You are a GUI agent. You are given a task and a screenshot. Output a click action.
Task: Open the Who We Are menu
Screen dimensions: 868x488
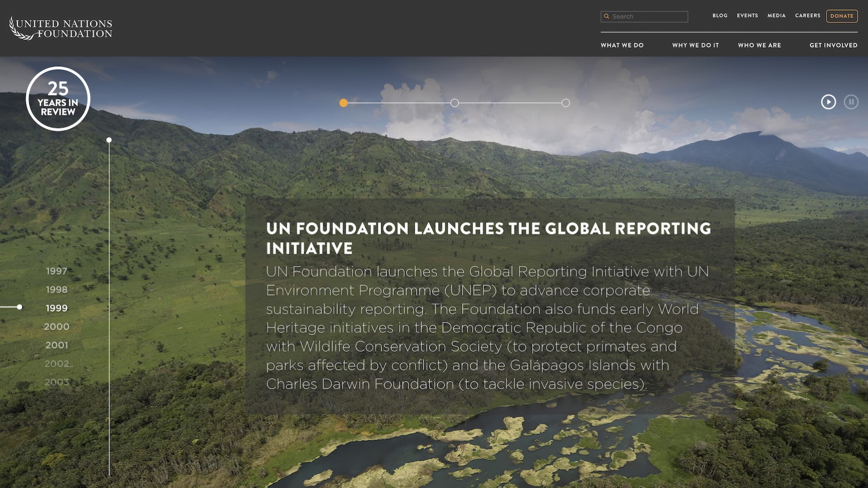pyautogui.click(x=759, y=45)
